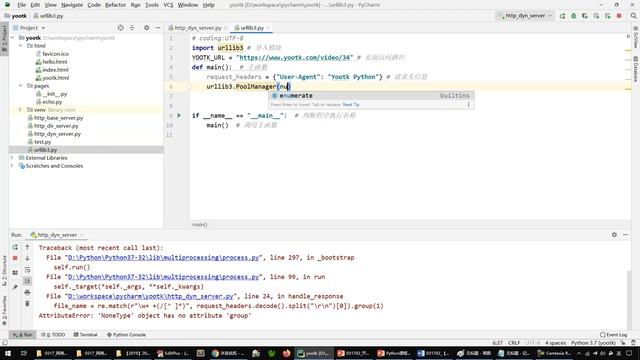Collapse the yootk root folder
The width and height of the screenshot is (640, 360).
click(13, 38)
